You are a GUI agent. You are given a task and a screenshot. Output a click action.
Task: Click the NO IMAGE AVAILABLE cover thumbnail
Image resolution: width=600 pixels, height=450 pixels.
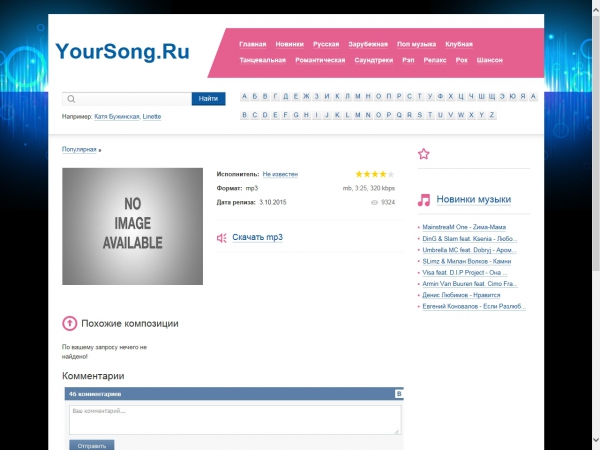tap(132, 226)
